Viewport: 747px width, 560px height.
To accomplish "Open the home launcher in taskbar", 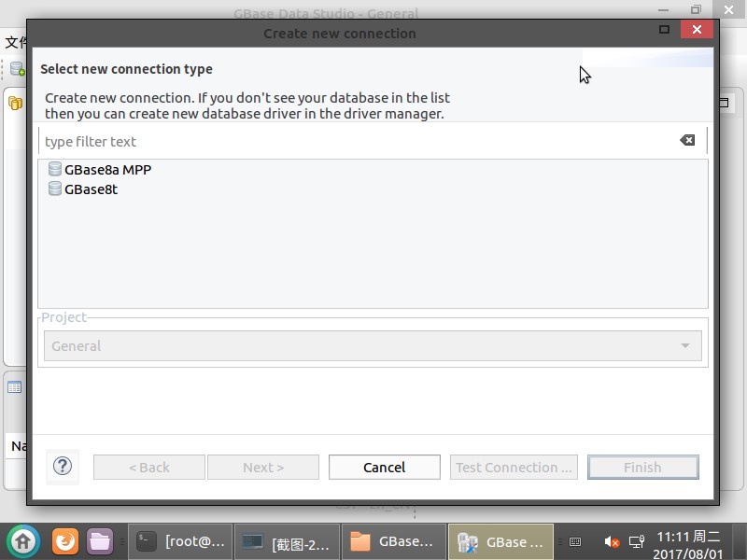I will coord(22,541).
